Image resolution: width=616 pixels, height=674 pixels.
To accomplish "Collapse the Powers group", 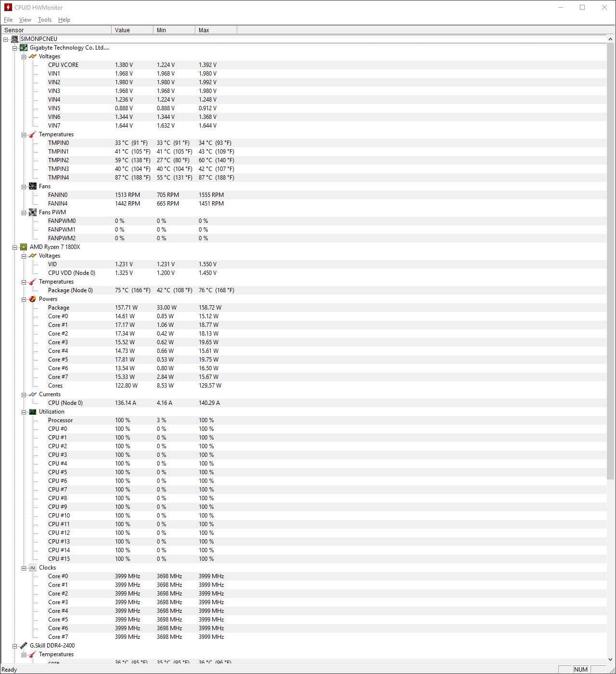I will [x=24, y=299].
